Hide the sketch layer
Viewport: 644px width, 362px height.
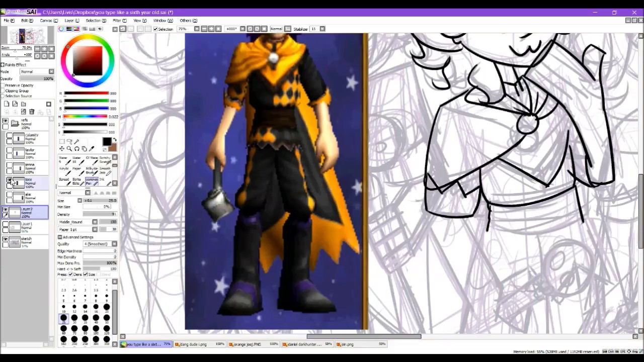pos(6,239)
